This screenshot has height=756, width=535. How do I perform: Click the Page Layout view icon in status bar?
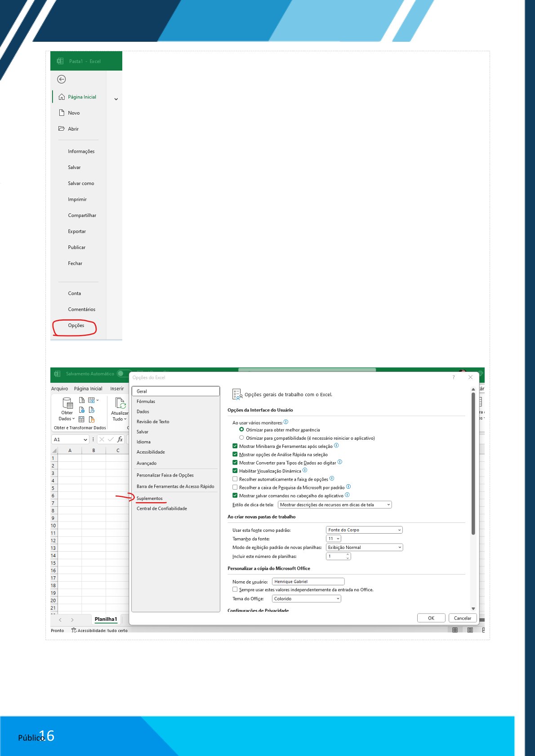tap(470, 630)
